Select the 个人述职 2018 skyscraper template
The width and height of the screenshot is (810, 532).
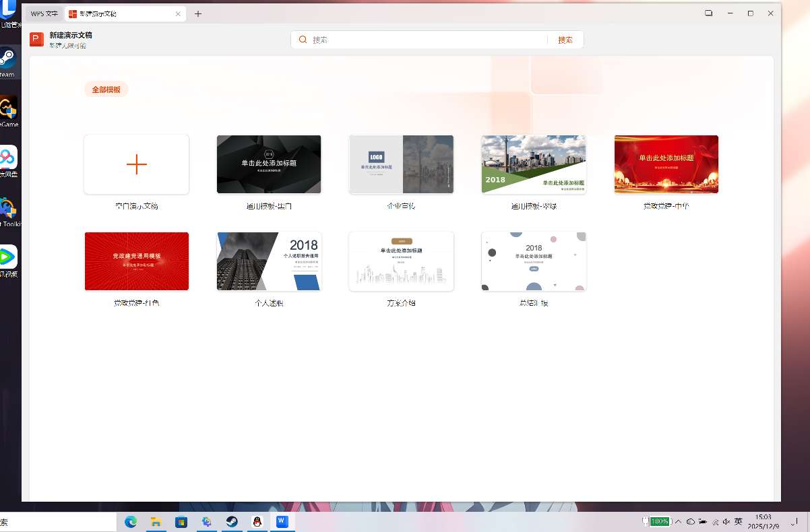[x=269, y=261]
